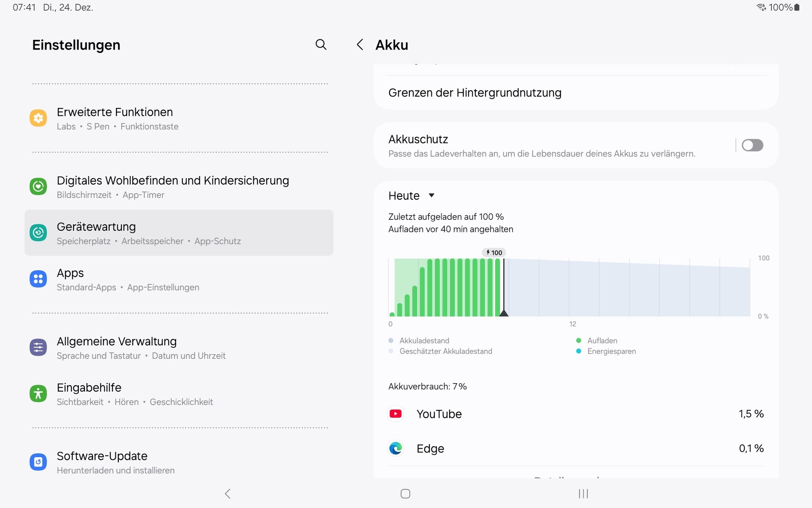
Task: Open Edge battery usage 0,1 % entry
Action: tap(751, 448)
